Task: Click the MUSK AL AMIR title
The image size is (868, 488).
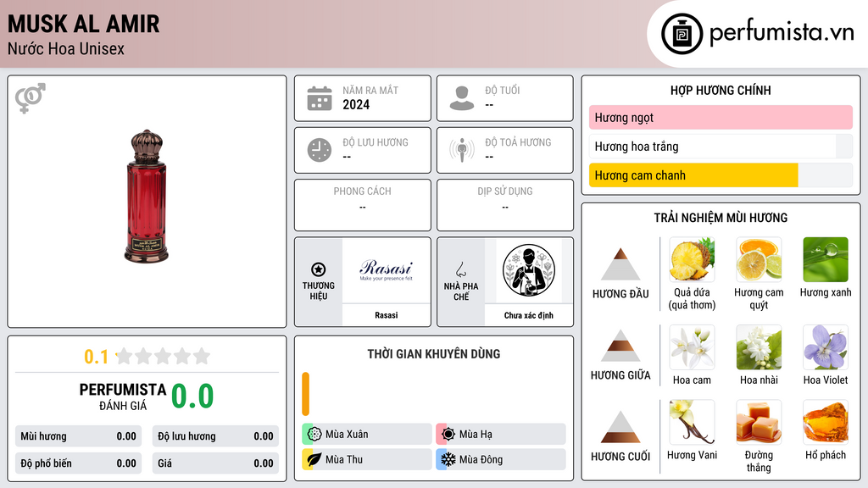Action: [84, 24]
